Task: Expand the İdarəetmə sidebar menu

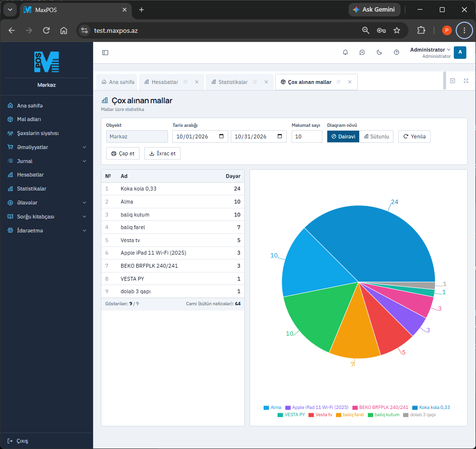Action: 46,231
